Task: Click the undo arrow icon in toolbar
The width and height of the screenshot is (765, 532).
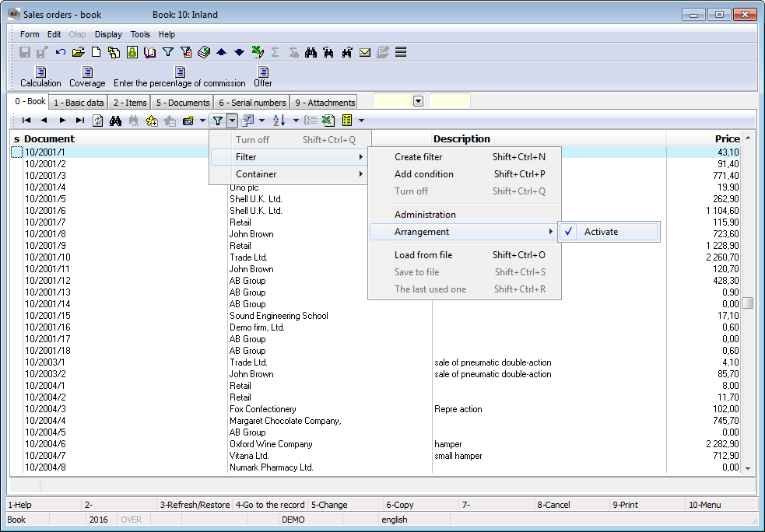Action: [x=60, y=52]
